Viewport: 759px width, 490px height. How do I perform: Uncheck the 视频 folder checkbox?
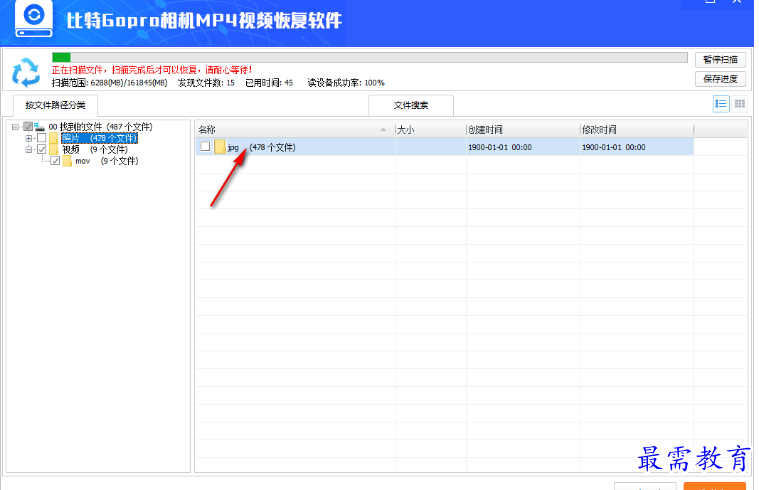(42, 150)
